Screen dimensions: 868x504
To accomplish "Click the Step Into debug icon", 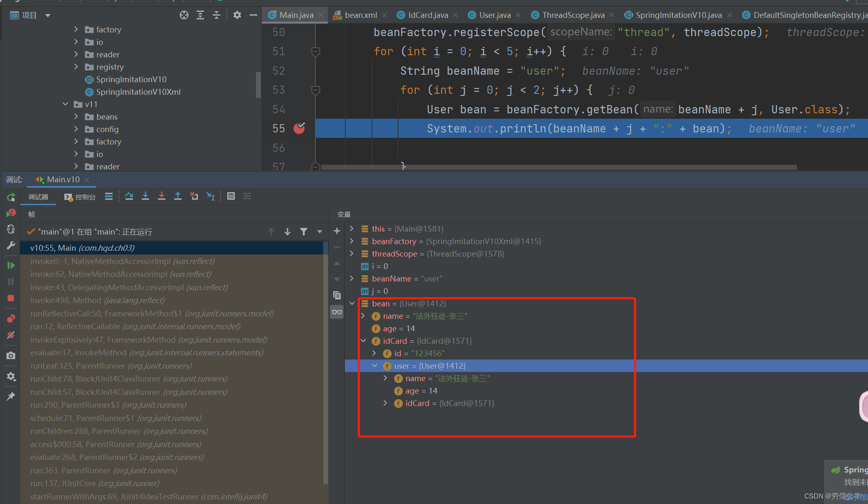I will (x=145, y=196).
